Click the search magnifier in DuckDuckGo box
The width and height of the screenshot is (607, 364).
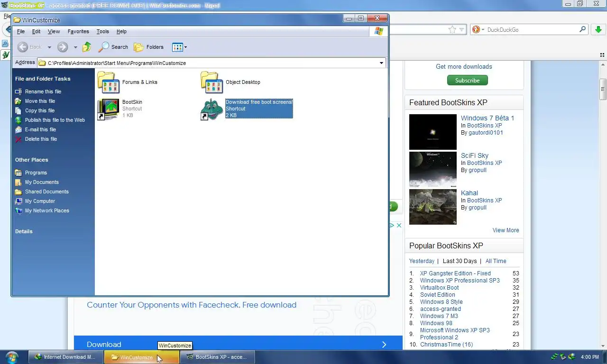583,29
